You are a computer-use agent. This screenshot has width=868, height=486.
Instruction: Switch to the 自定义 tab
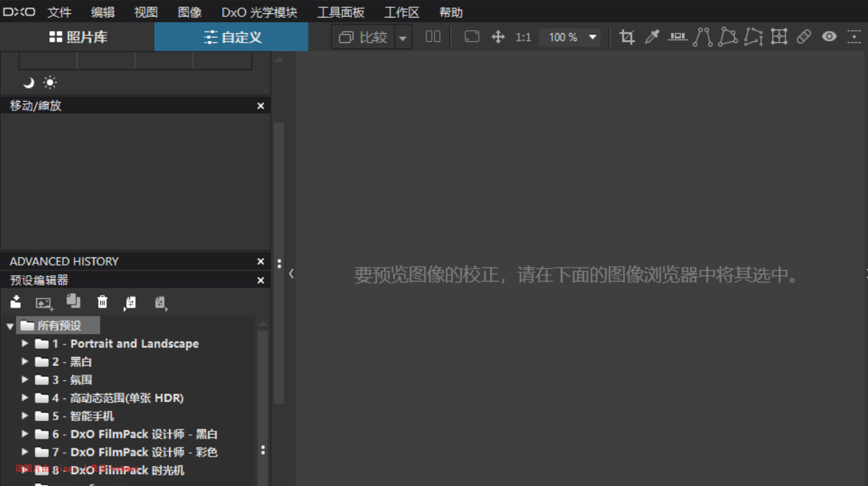[232, 37]
